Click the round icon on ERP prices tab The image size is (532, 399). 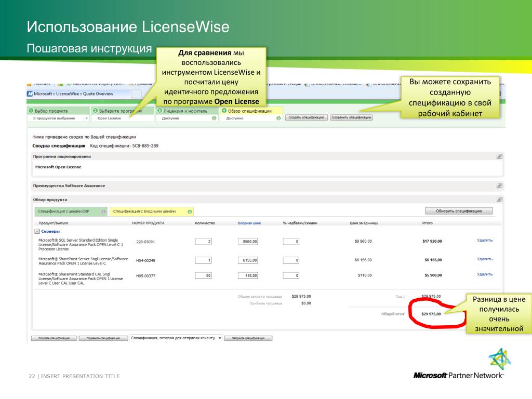point(103,211)
